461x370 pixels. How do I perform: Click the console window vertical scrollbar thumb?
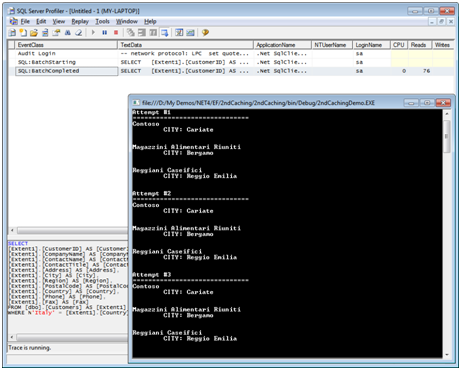(x=447, y=136)
